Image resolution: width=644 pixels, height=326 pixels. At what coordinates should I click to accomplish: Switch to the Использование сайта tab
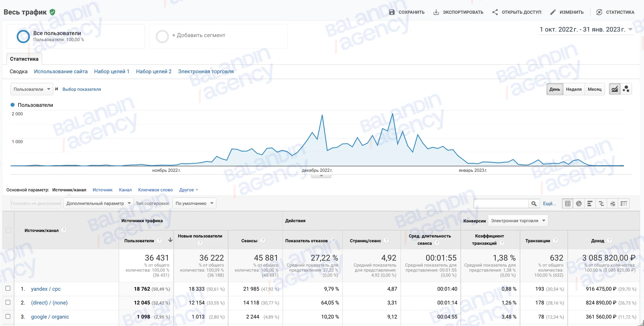(x=61, y=71)
